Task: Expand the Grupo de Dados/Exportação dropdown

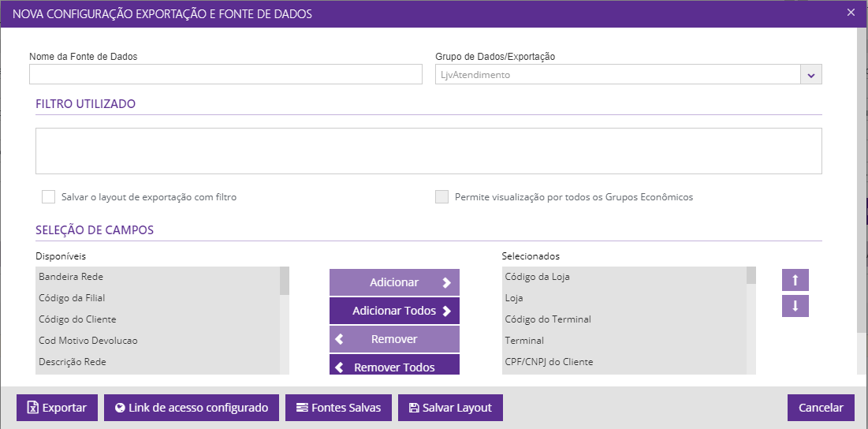Action: tap(811, 75)
